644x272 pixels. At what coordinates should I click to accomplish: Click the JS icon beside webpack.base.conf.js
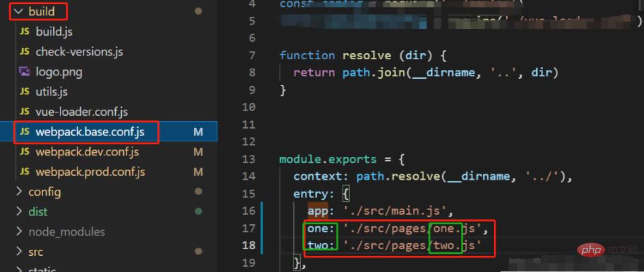25,132
